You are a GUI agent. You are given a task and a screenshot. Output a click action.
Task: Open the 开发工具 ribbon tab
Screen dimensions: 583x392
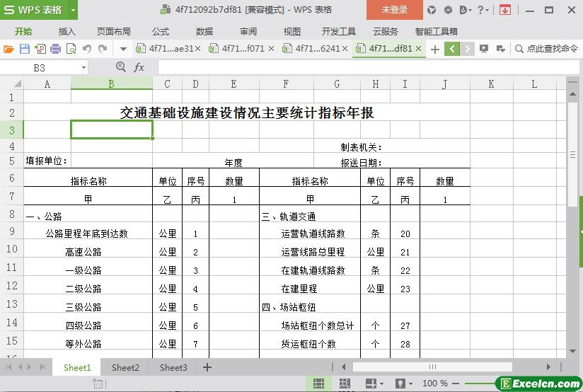point(339,32)
